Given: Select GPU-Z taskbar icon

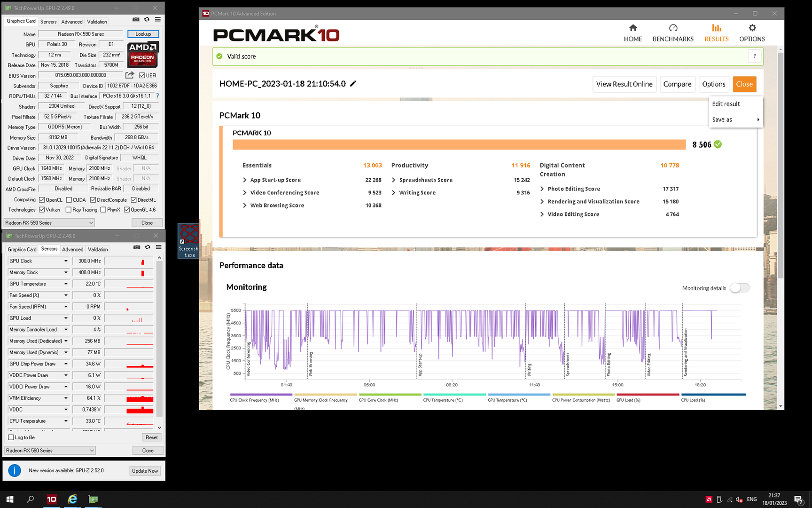Looking at the screenshot, I should (93, 499).
